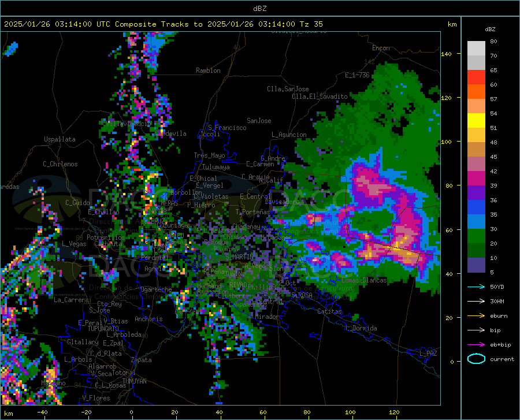Pick the light gray 70-80 dBZ swatch
The height and width of the screenshot is (420, 520).
coord(476,49)
